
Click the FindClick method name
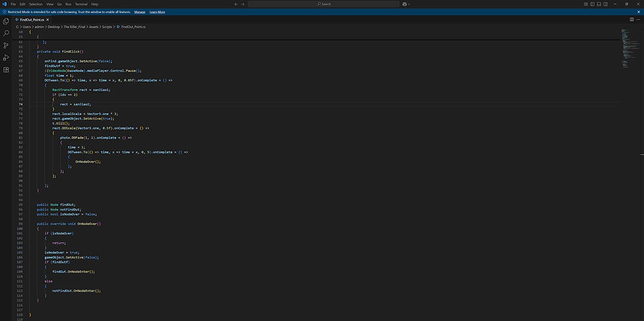[x=71, y=51]
